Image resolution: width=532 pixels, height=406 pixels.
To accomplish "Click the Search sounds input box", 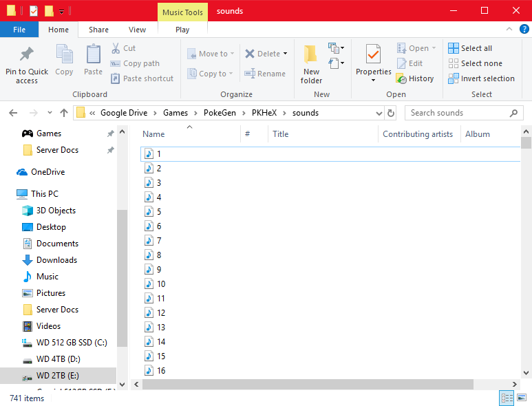I will pyautogui.click(x=458, y=113).
